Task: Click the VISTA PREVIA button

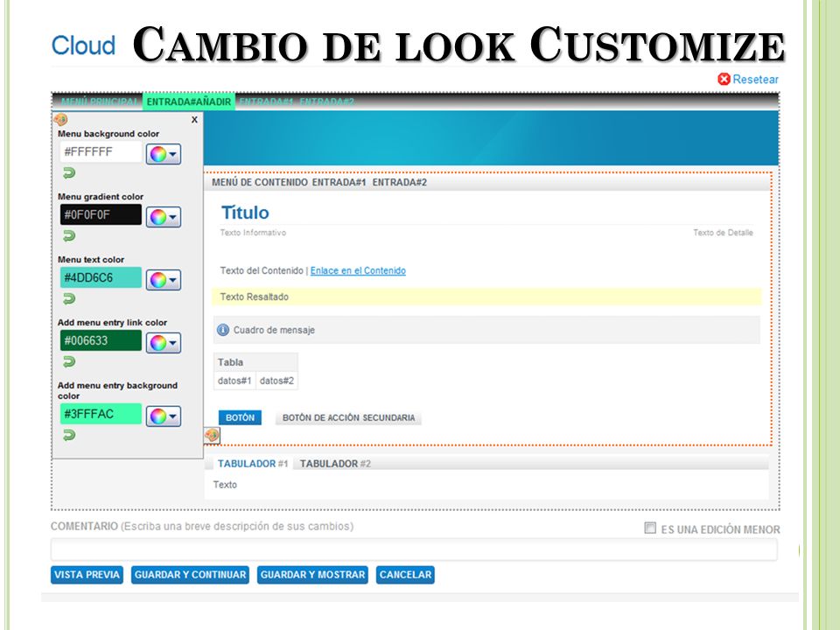Action: [87, 575]
